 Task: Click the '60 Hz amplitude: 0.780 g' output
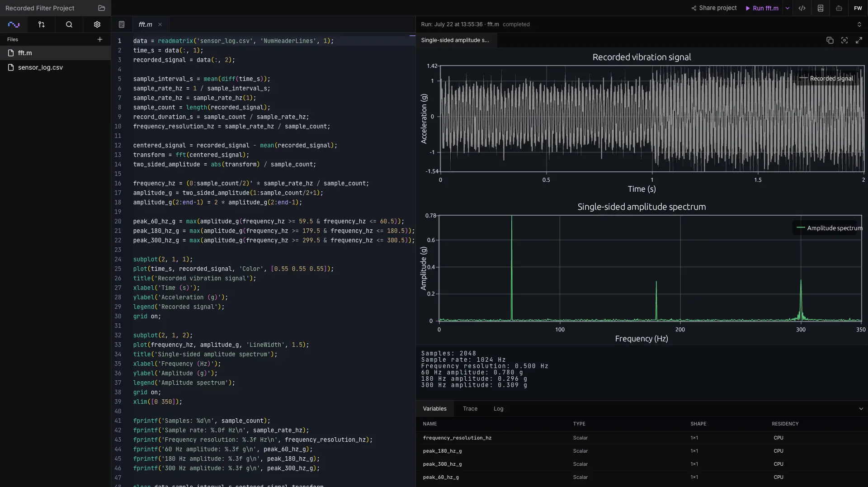pos(472,372)
